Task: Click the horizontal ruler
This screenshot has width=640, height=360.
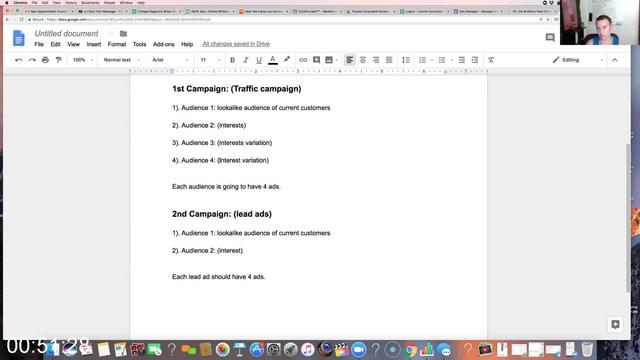Action: pyautogui.click(x=309, y=71)
